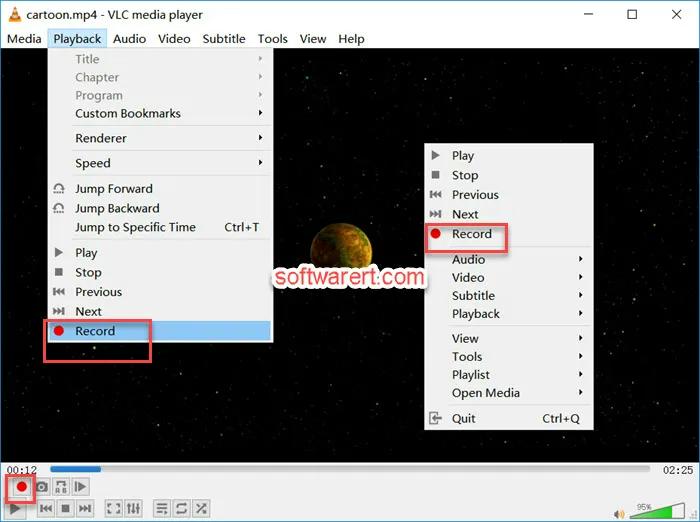Select Stop in the Playback menu
700x522 pixels.
point(160,272)
